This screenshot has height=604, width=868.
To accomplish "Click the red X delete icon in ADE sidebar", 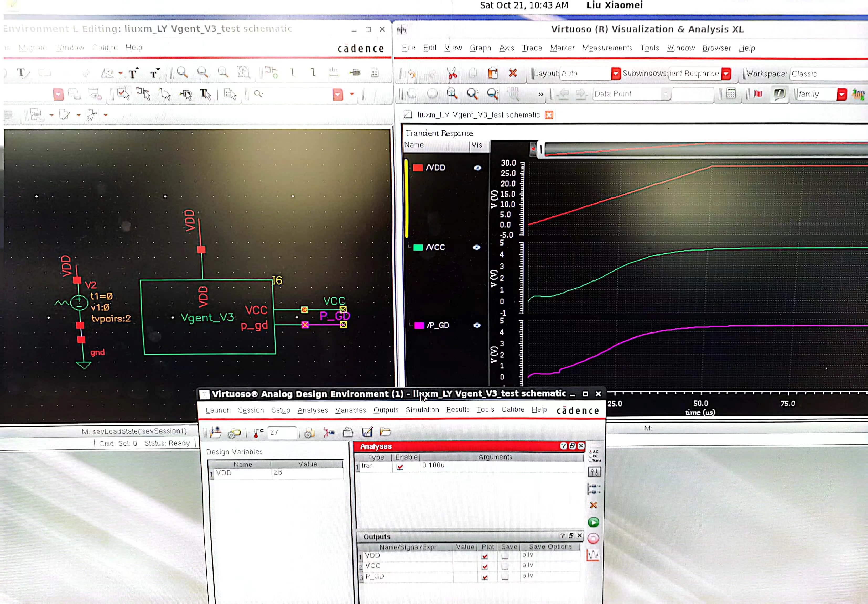I will pyautogui.click(x=593, y=505).
